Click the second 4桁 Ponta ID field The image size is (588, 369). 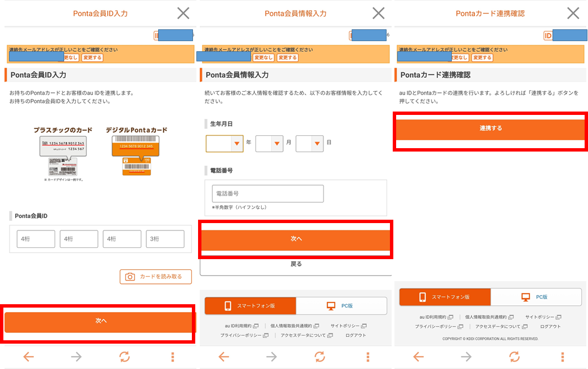point(79,239)
